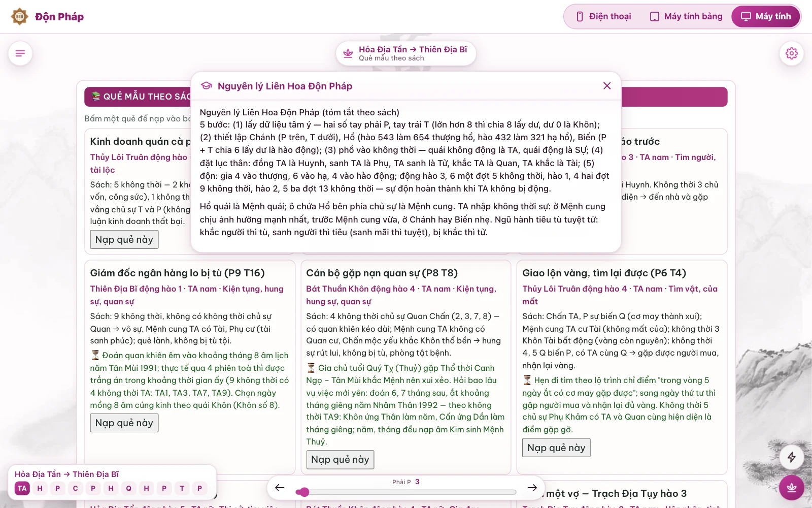
Task: Click the lightning bolt floating button
Action: click(x=792, y=457)
